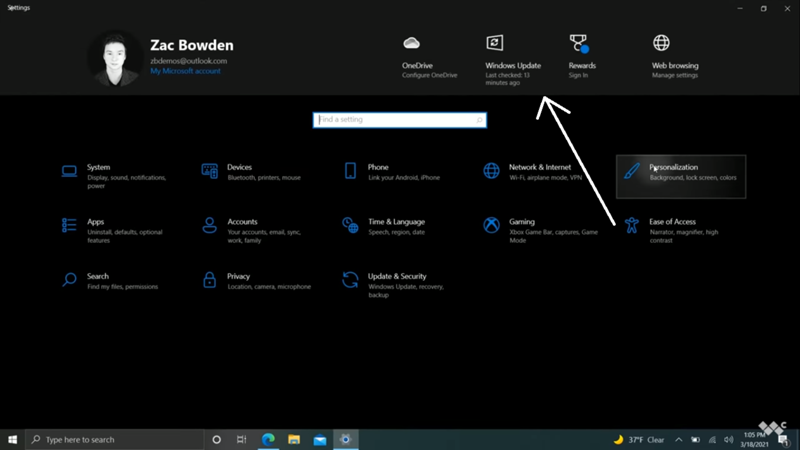This screenshot has height=450, width=800.
Task: Click the Apps category label
Action: [95, 221]
